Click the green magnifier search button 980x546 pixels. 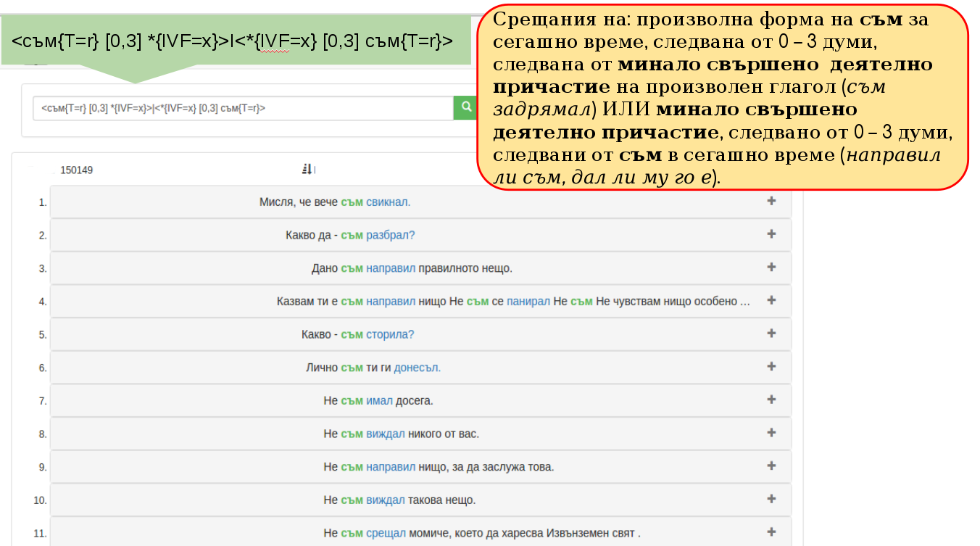[x=464, y=108]
